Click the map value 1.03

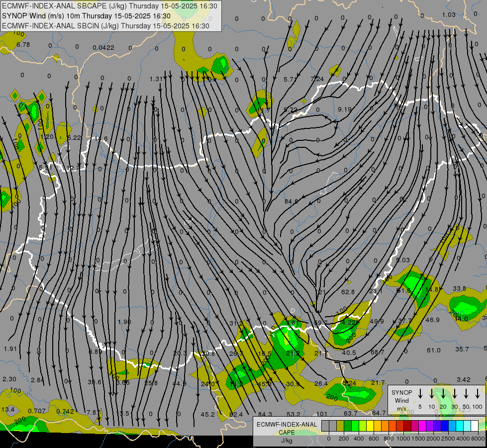coord(449,14)
